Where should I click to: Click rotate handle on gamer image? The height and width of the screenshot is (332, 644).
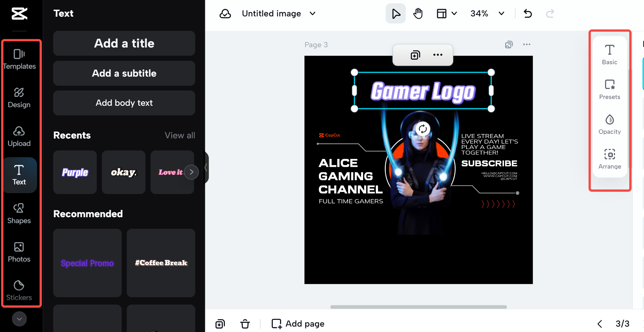(423, 129)
